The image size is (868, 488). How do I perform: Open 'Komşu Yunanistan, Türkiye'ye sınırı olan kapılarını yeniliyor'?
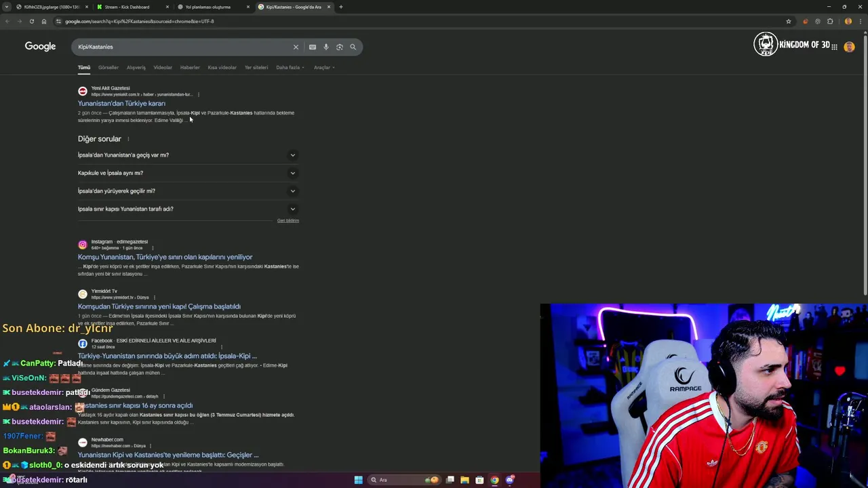pyautogui.click(x=165, y=257)
